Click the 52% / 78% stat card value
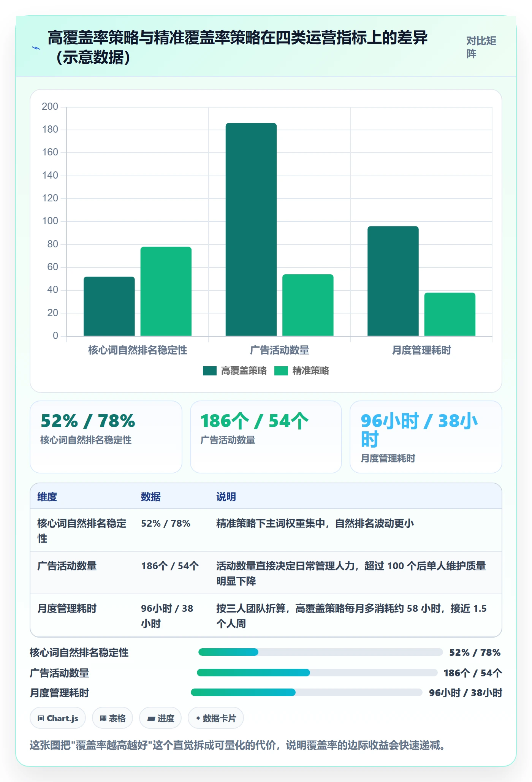532x782 pixels. tap(88, 421)
